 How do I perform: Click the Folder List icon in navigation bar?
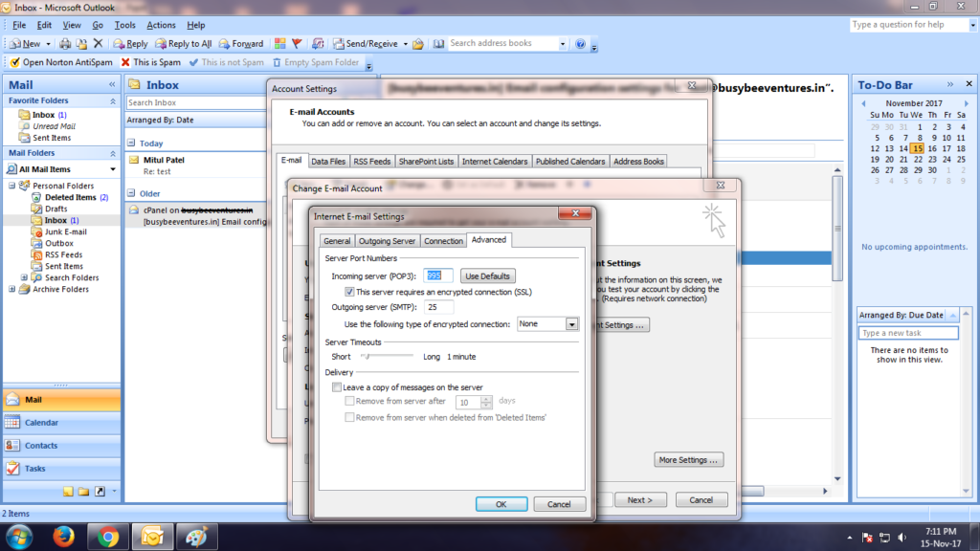(84, 492)
